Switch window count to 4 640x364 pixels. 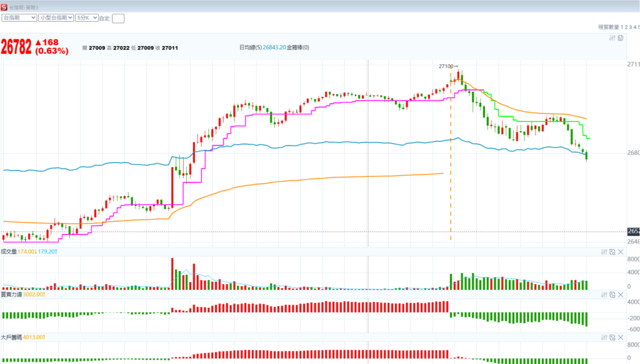[634, 27]
